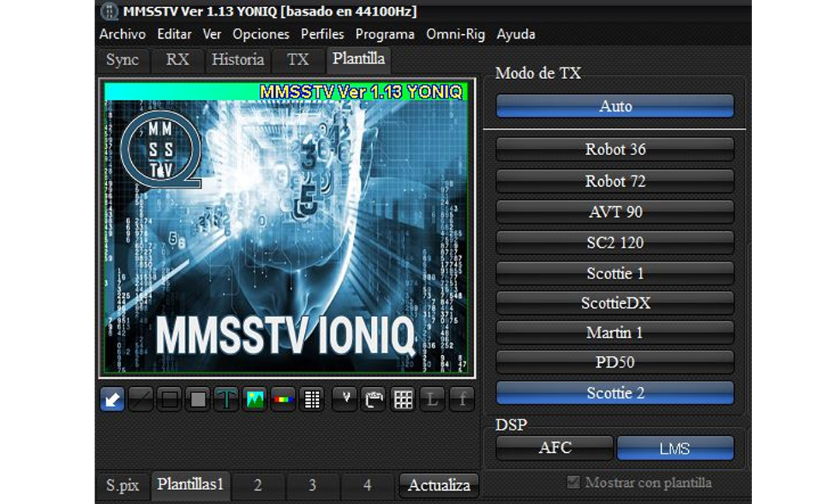Choose Martin 1 TX mode

click(x=615, y=333)
